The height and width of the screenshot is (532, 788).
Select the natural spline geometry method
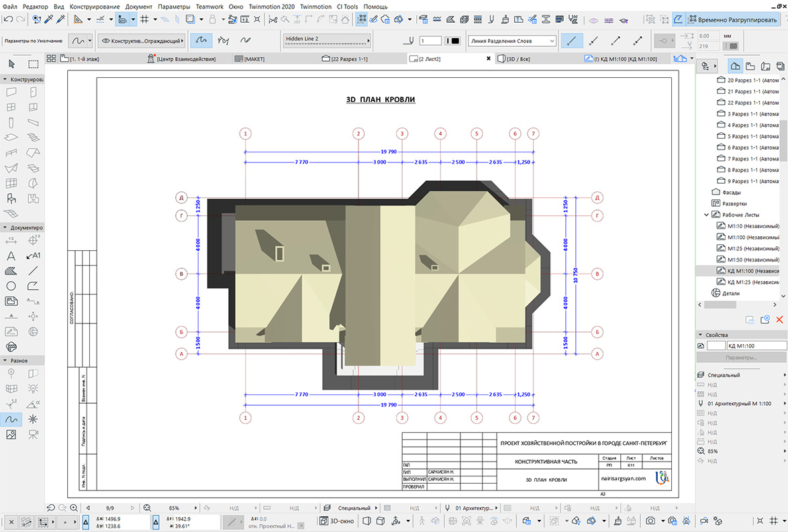(x=201, y=40)
